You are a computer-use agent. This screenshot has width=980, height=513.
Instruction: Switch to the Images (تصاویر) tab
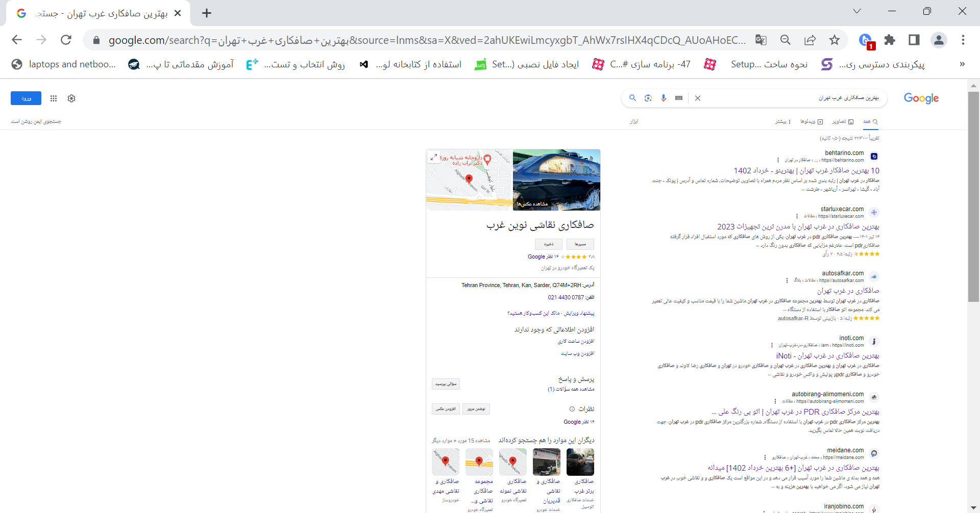tap(843, 122)
